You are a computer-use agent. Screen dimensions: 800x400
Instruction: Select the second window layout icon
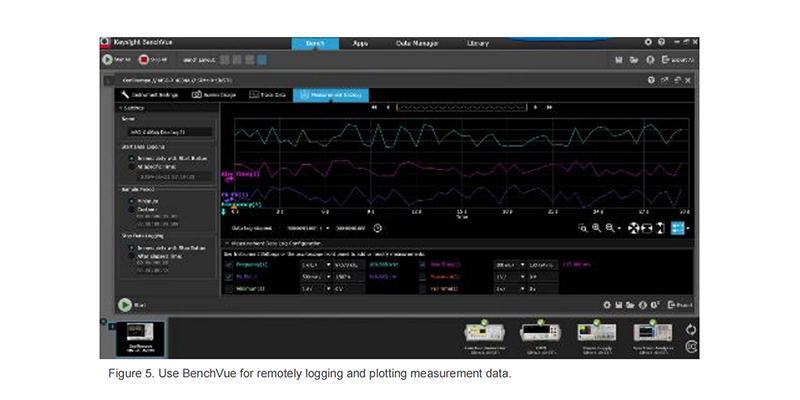(237, 60)
